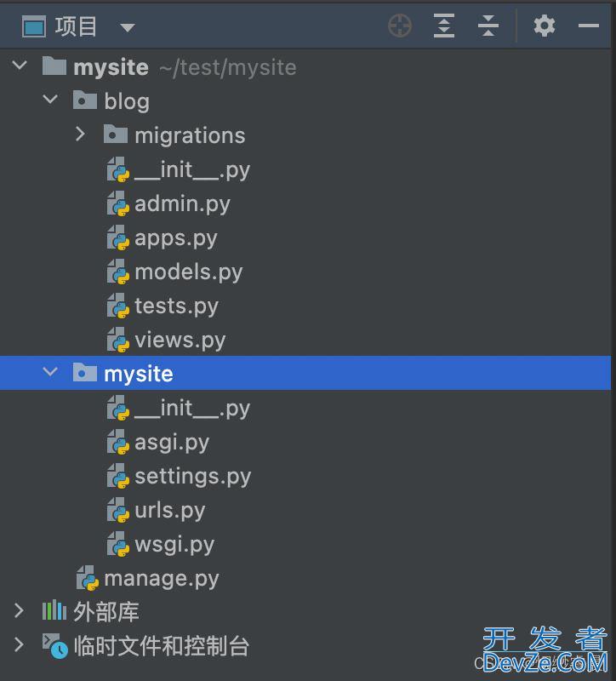Click the Python icon of settings.py
This screenshot has height=681, width=616.
(x=118, y=476)
